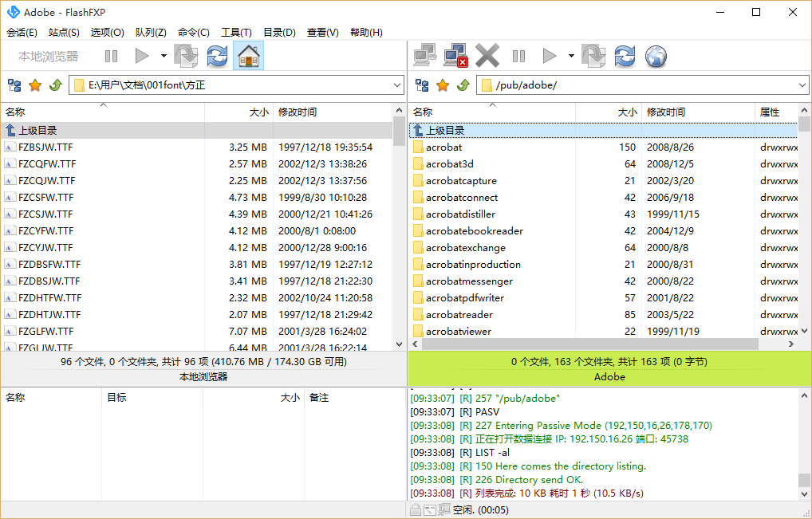Click the Connect icon in remote toolbar

coord(424,56)
